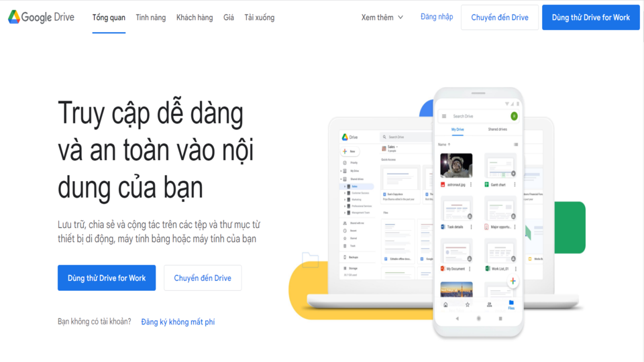
Task: Open the Đăng ký không mất phí link
Action: tap(178, 322)
